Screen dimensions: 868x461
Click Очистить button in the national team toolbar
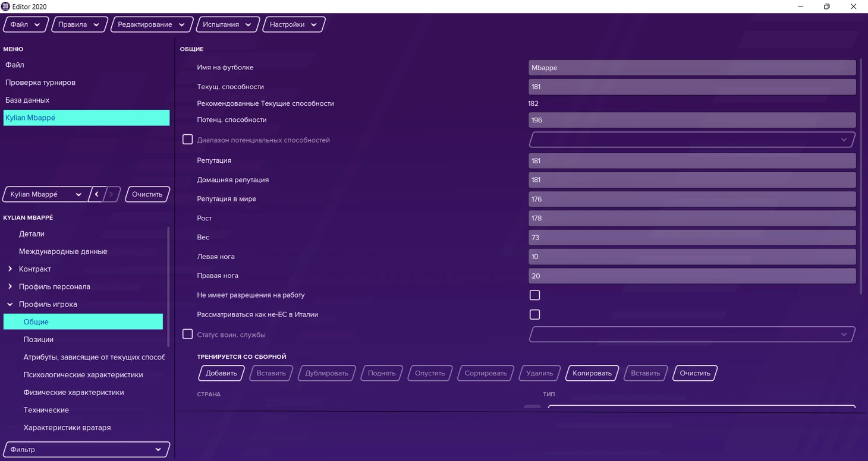pyautogui.click(x=695, y=373)
